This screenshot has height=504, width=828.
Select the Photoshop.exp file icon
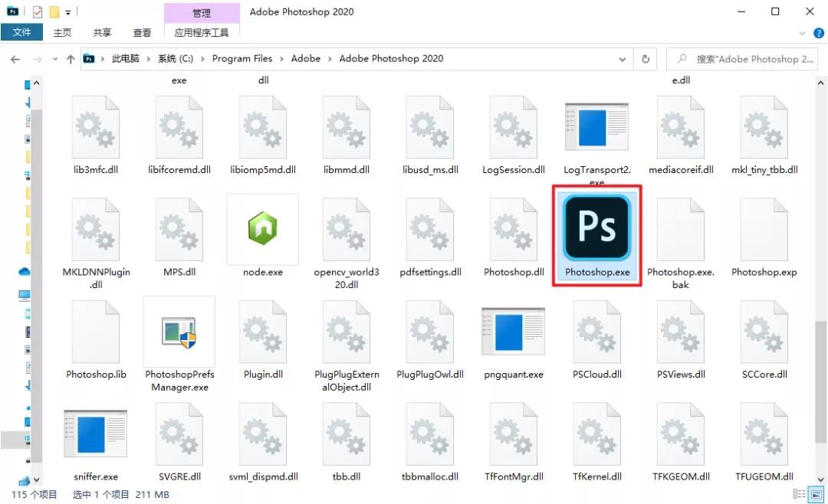[x=764, y=229]
